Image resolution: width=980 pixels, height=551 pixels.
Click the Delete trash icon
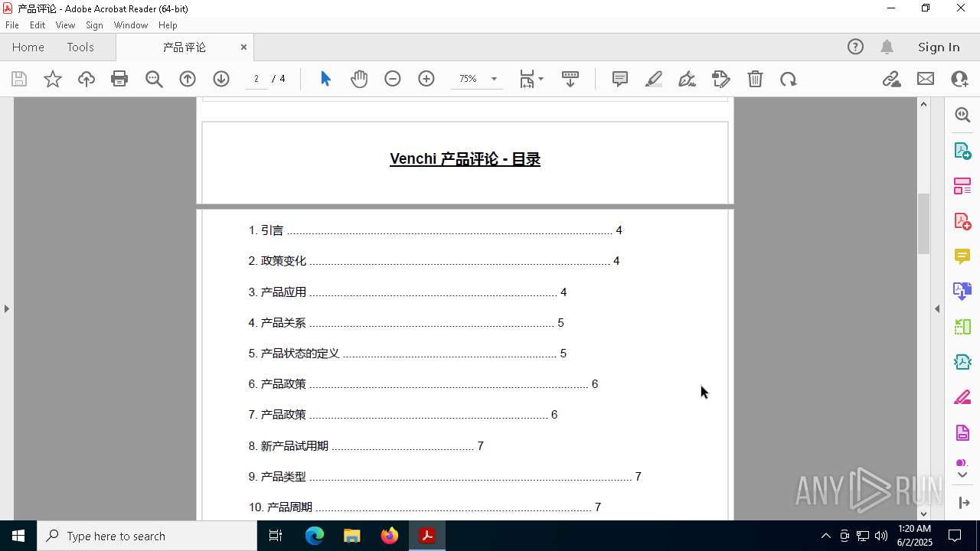tap(755, 79)
